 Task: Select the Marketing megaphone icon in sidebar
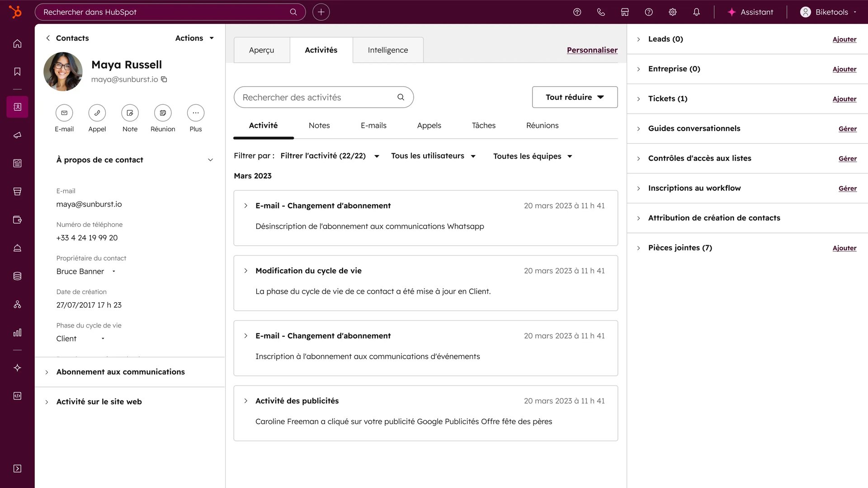point(17,135)
